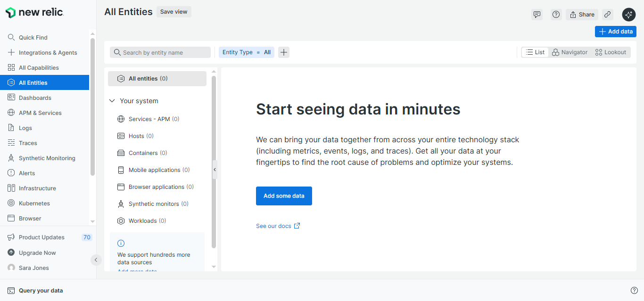
Task: Open the See our docs link
Action: [x=278, y=226]
